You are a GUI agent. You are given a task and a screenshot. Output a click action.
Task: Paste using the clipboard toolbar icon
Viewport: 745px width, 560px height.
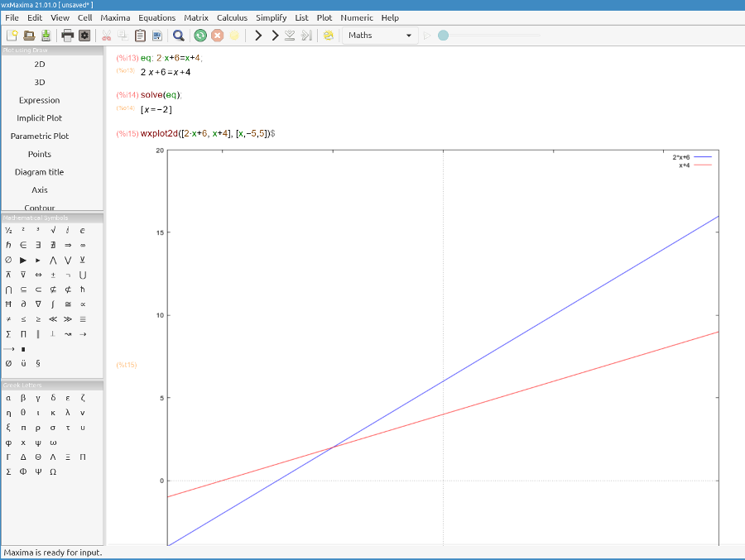[x=140, y=35]
